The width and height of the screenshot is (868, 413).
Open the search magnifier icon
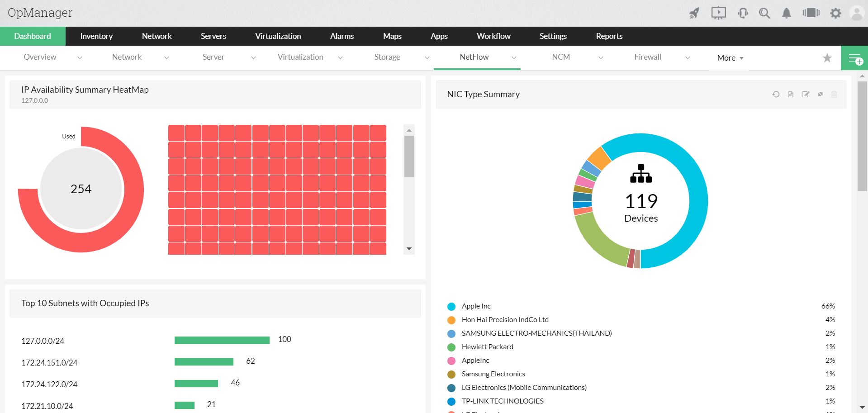point(764,13)
